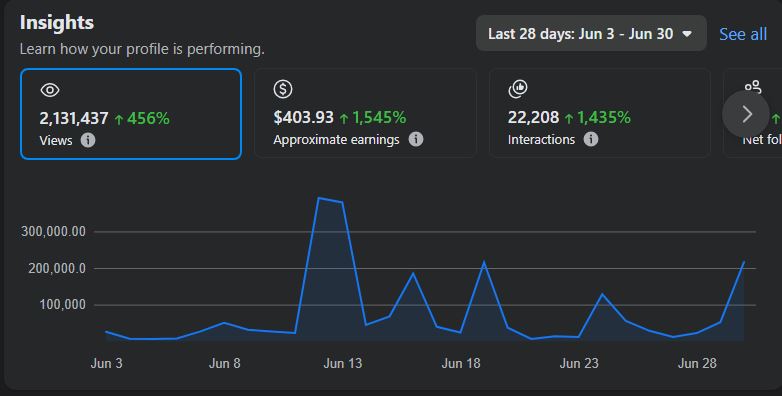The image size is (782, 396).
Task: Show info tooltip next to Views
Action: pos(88,140)
